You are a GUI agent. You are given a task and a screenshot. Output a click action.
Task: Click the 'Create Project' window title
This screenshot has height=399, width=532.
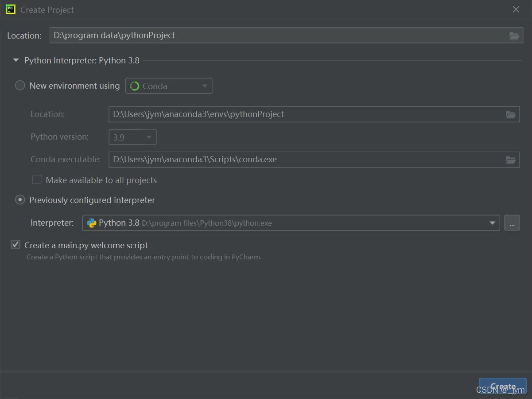[47, 10]
